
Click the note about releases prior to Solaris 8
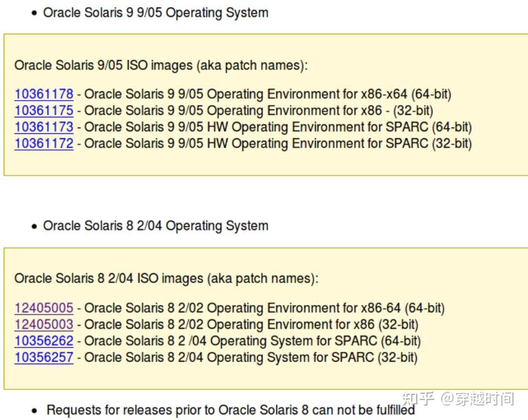pyautogui.click(x=228, y=410)
